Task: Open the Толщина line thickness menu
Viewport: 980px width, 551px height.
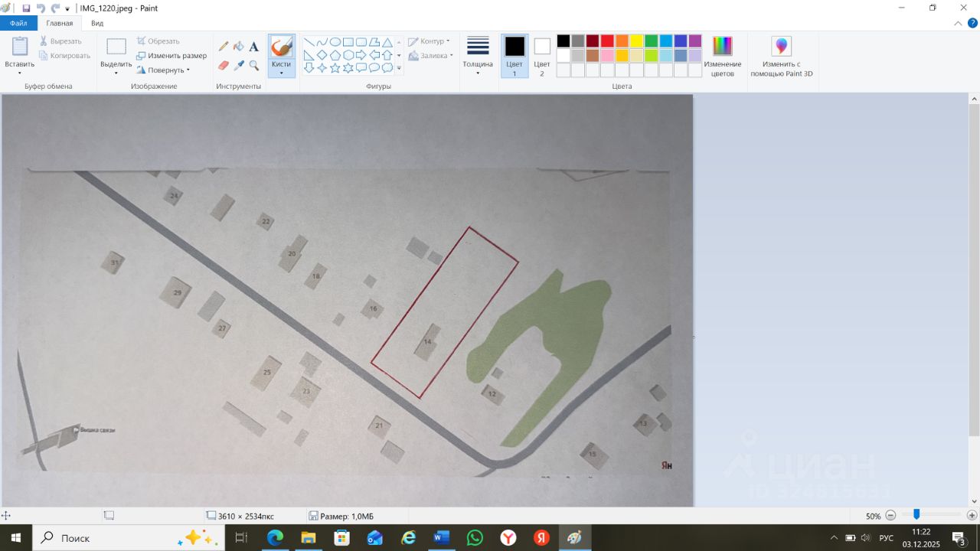Action: click(478, 56)
